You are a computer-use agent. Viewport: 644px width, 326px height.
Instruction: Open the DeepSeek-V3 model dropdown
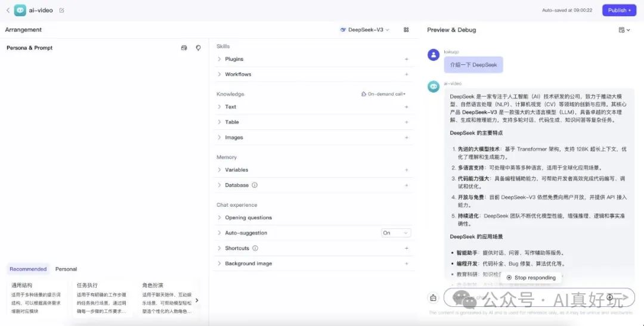point(365,30)
